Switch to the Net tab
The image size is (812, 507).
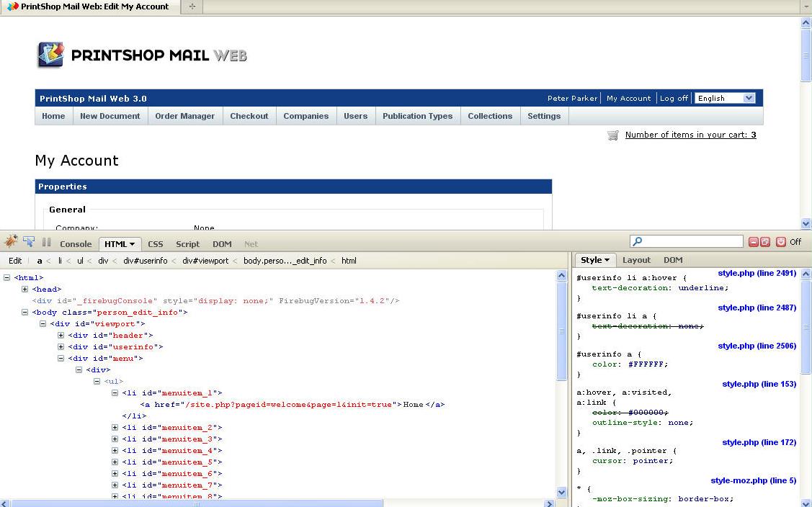(x=251, y=244)
